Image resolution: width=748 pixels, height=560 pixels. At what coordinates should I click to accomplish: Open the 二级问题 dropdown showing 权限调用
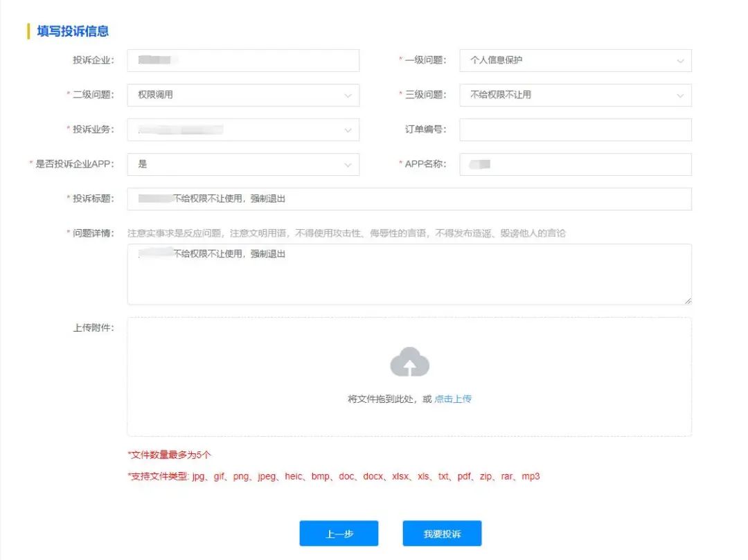[x=243, y=95]
